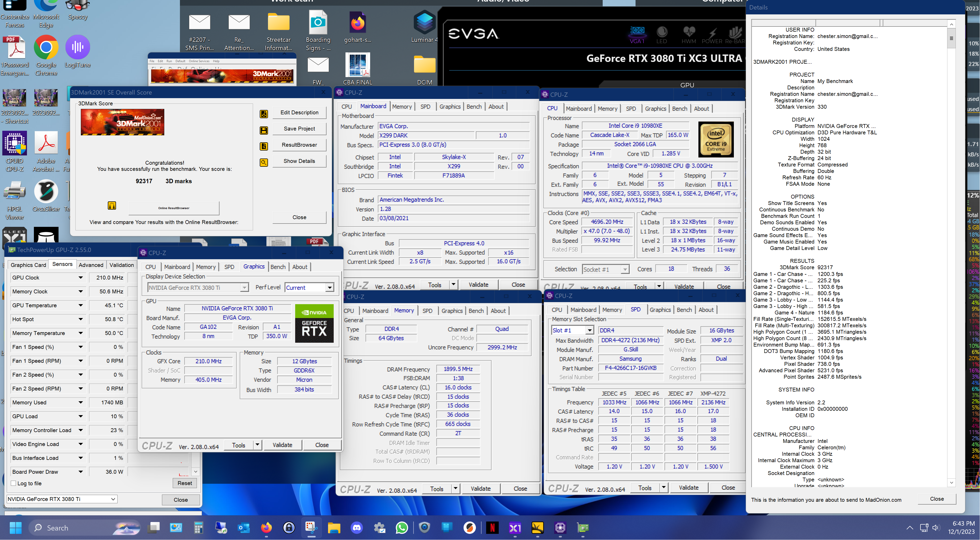Select the Luminar 4 desktop icon

pos(424,27)
